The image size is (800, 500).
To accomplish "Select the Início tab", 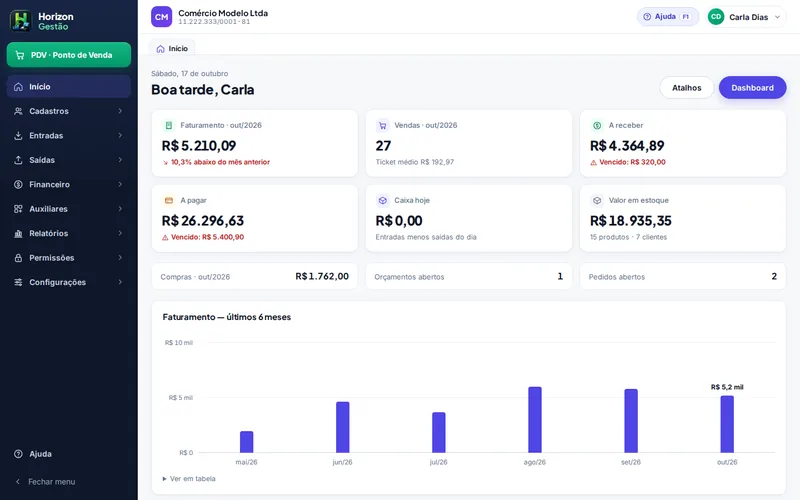I will pyautogui.click(x=172, y=48).
